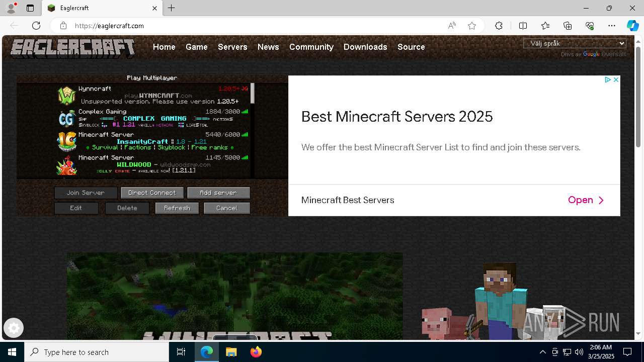Click the Edit server button
This screenshot has width=644, height=362.
[76, 208]
